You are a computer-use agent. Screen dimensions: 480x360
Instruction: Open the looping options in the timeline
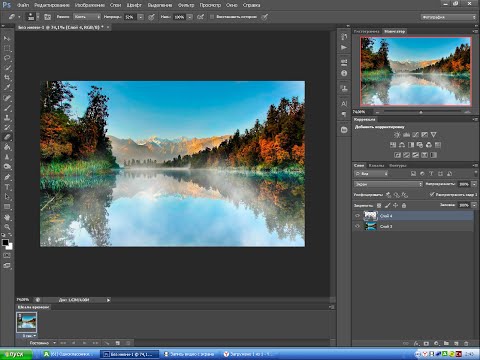(43, 343)
